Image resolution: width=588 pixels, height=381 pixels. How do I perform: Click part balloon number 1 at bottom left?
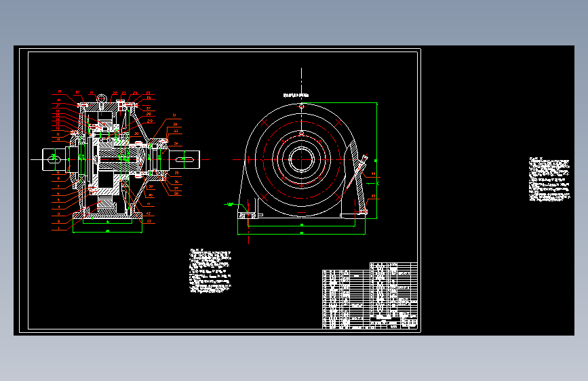pos(58,228)
